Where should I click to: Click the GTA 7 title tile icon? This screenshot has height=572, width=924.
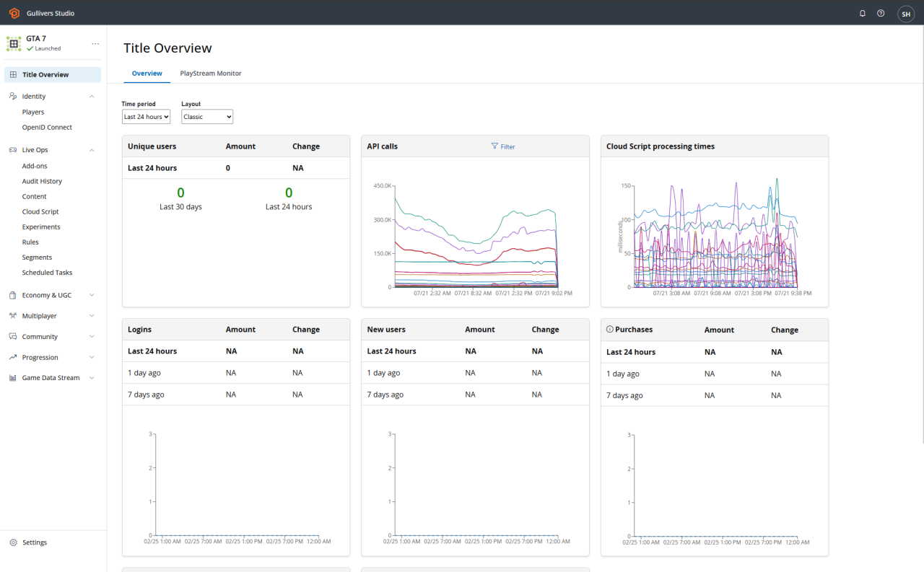14,43
